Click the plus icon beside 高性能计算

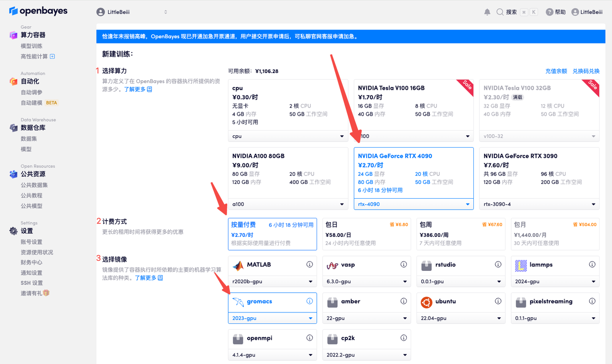pyautogui.click(x=53, y=56)
